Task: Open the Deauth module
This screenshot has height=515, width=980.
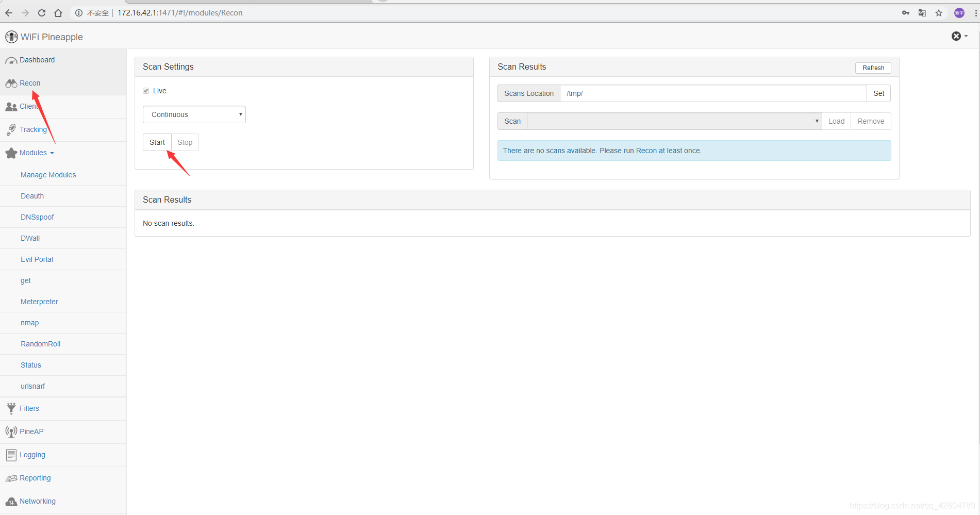Action: (32, 196)
